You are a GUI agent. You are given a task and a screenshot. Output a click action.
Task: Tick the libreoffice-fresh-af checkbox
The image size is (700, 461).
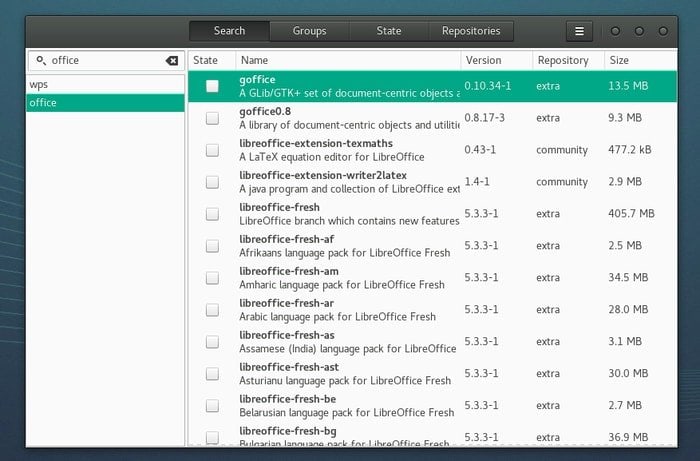(212, 246)
